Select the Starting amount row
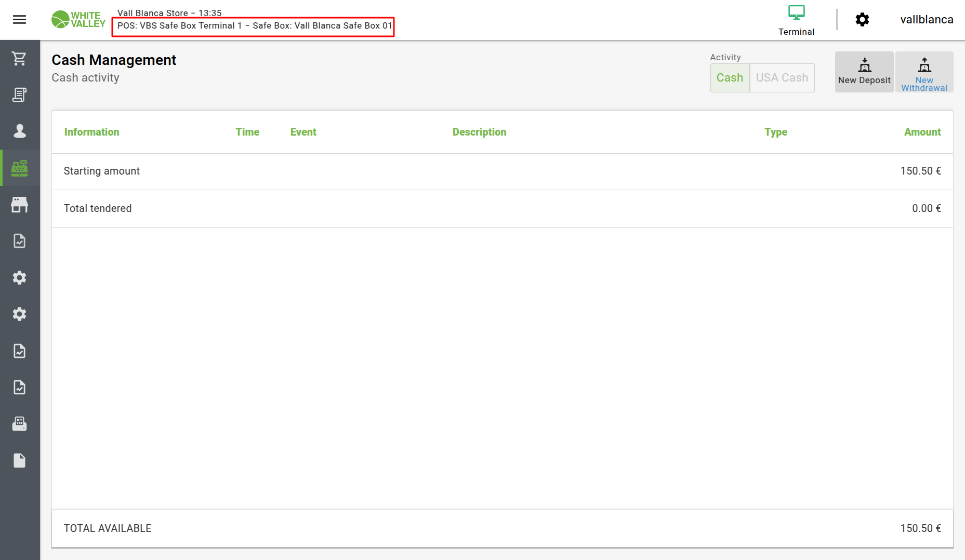965x560 pixels. tap(502, 171)
